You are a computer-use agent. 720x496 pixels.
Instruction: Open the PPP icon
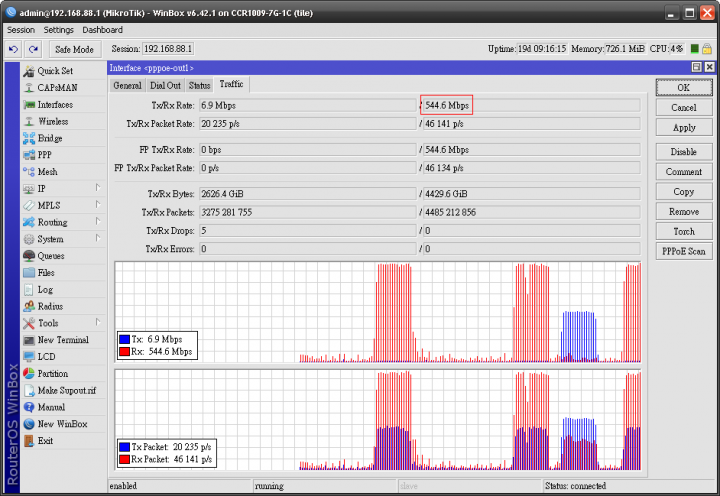click(29, 155)
